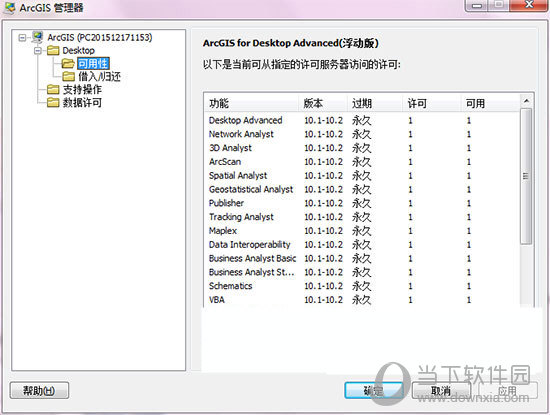550x415 pixels.
Task: Click the Desktop folder icon
Action: click(53, 51)
